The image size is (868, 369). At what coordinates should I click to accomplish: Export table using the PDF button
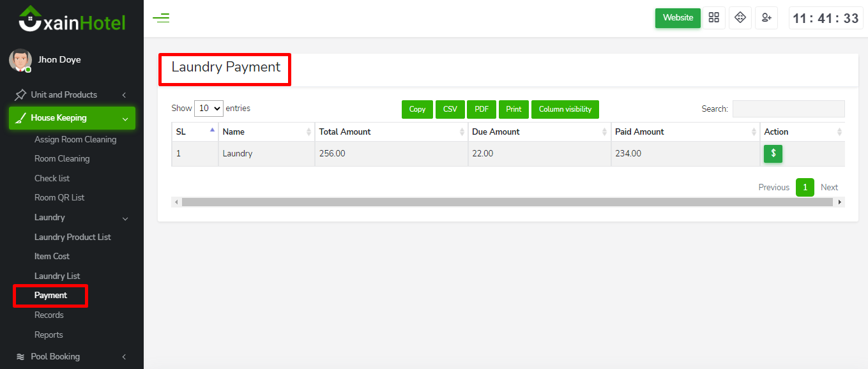tap(482, 109)
